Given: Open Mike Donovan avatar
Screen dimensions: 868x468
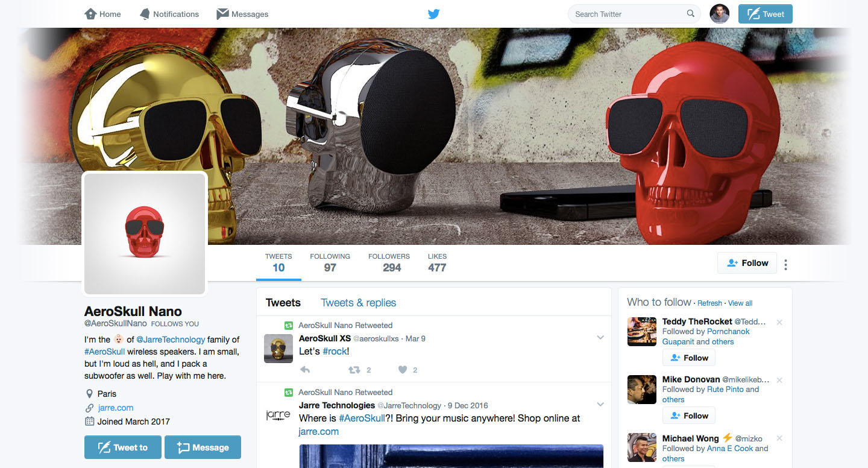Looking at the screenshot, I should [x=642, y=390].
